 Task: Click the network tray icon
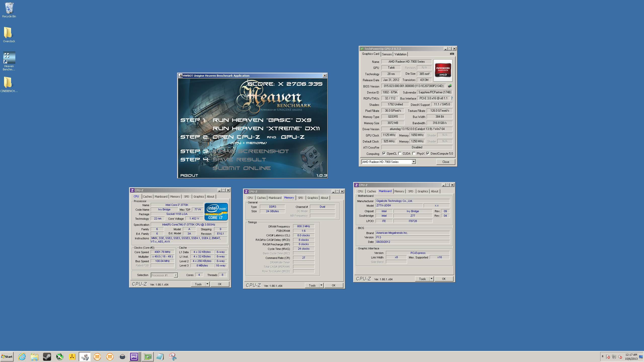[x=614, y=357]
